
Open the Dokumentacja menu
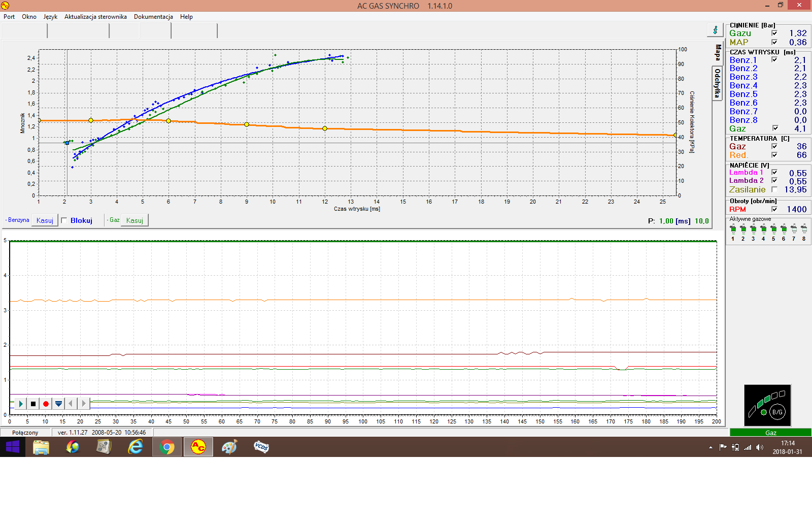click(x=153, y=17)
